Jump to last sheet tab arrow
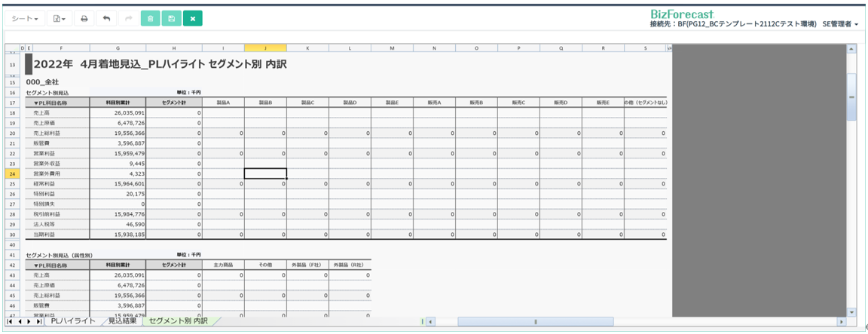The height and width of the screenshot is (334, 868). pyautogui.click(x=39, y=321)
